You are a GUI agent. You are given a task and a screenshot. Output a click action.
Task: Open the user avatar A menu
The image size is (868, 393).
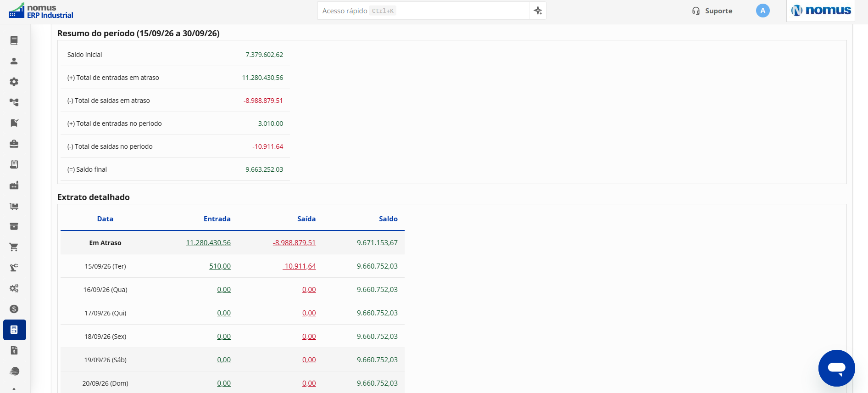[x=762, y=11]
